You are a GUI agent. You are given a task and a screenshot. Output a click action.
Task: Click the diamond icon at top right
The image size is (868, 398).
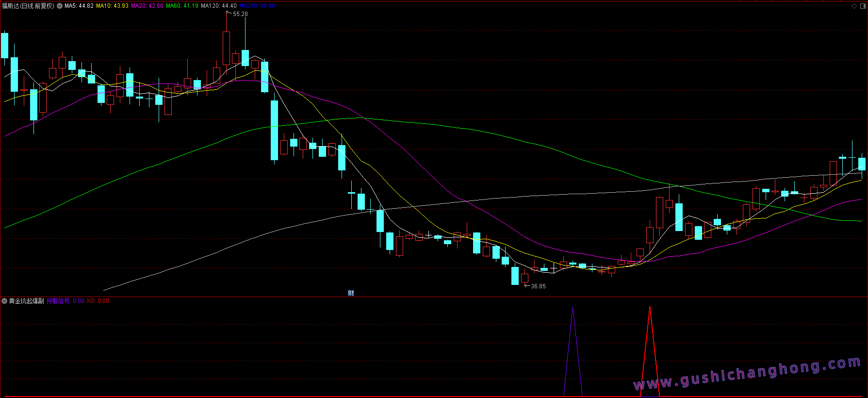pos(854,6)
